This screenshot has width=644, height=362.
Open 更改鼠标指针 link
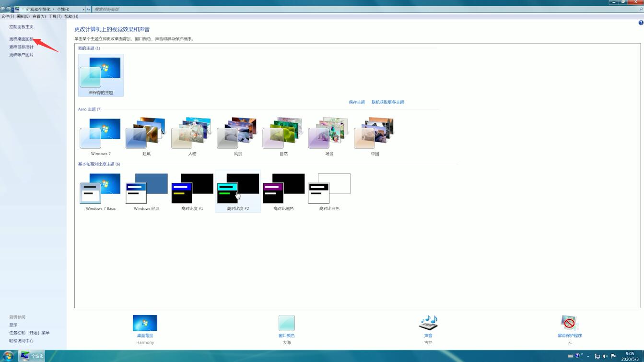[x=22, y=47]
